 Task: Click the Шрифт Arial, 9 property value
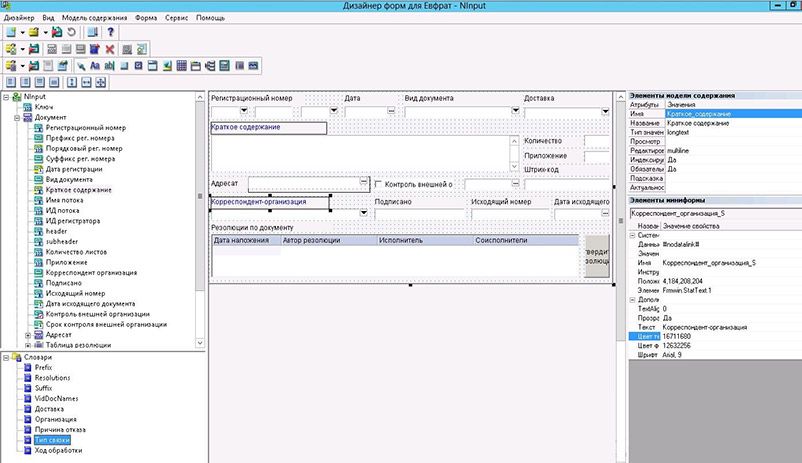coord(672,355)
